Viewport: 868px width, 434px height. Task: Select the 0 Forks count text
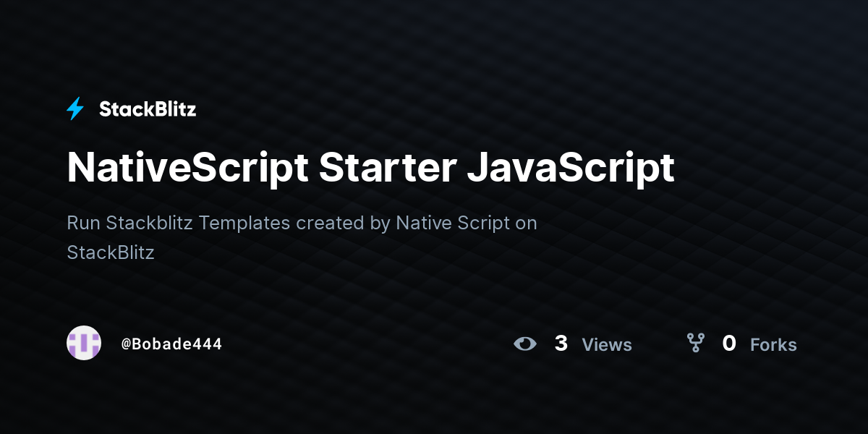tap(729, 344)
